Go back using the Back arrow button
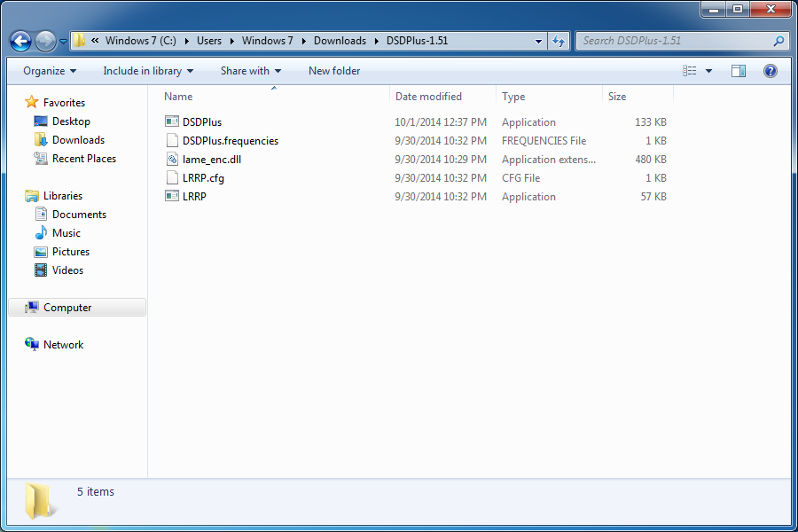This screenshot has height=532, width=798. (x=21, y=41)
